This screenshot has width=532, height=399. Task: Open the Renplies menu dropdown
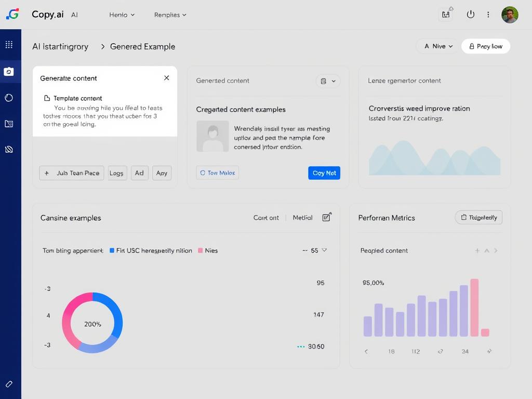170,15
